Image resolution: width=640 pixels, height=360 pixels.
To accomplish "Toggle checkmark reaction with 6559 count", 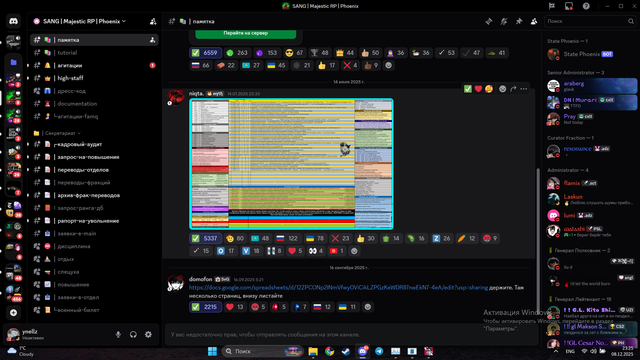I will point(206,53).
